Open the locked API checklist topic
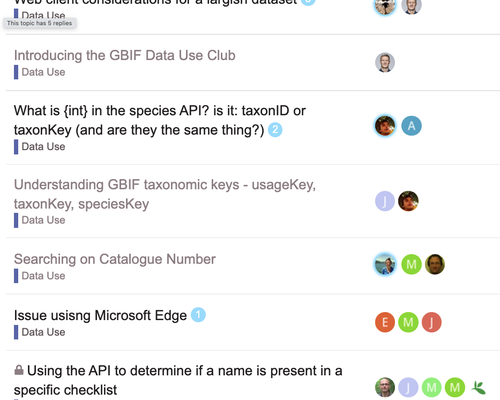The image size is (500, 400). 178,380
